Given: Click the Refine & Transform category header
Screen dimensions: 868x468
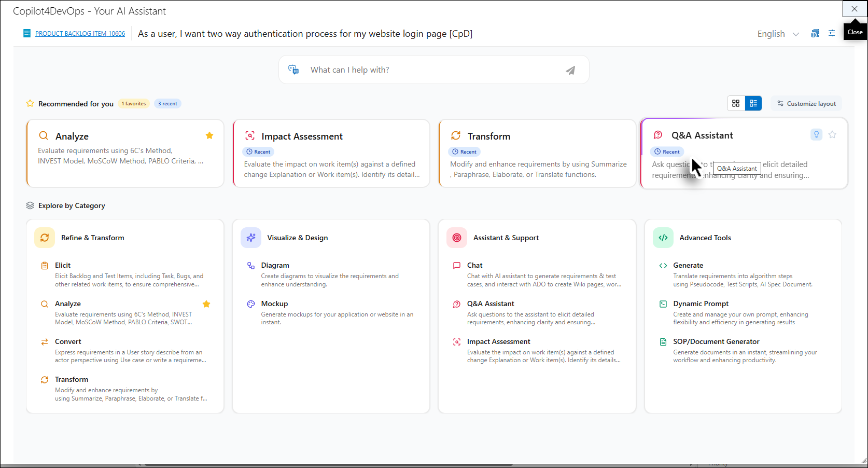Looking at the screenshot, I should click(92, 238).
